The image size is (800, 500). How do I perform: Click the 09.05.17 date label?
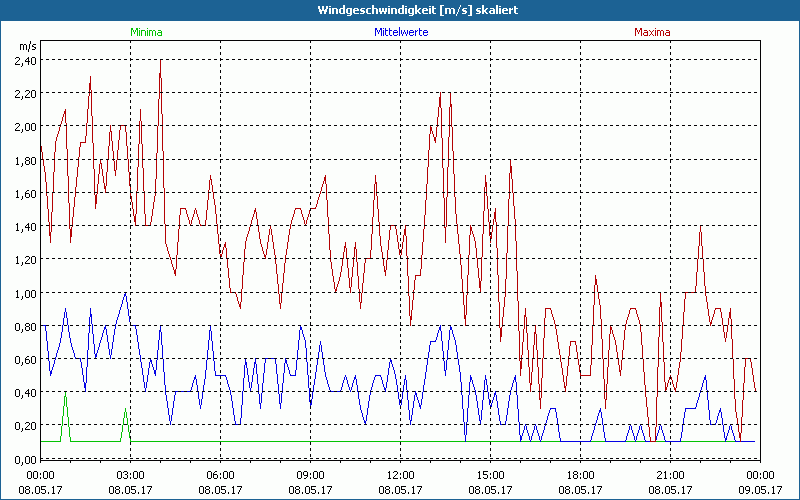point(759,490)
